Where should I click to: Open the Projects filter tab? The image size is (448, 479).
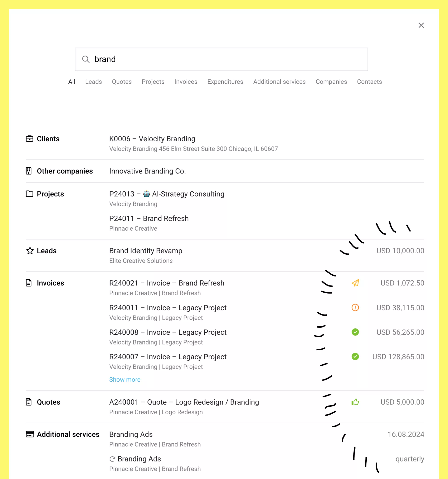click(153, 82)
